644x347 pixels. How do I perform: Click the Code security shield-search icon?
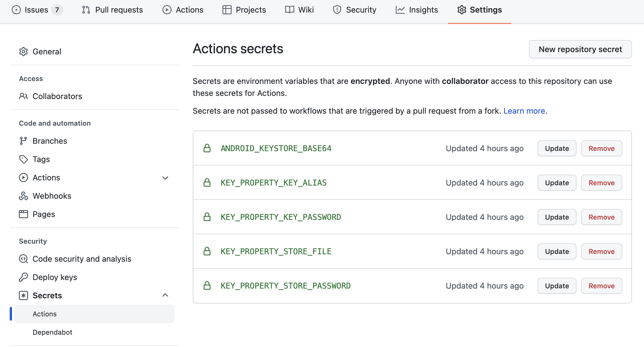(23, 259)
